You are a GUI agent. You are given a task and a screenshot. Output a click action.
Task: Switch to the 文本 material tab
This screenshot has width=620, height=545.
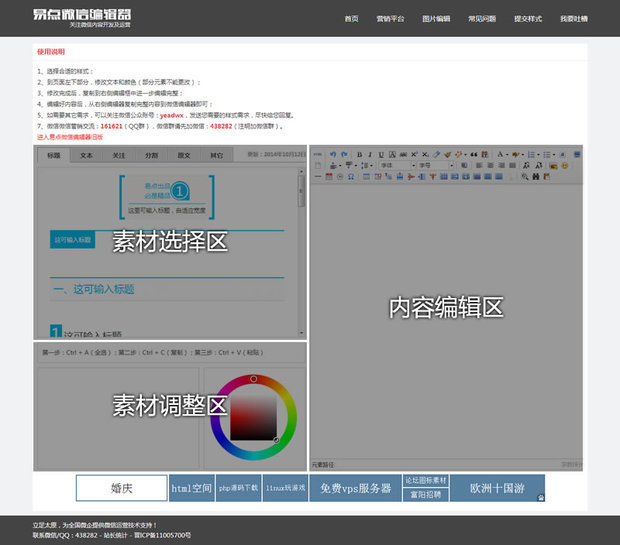click(x=86, y=155)
